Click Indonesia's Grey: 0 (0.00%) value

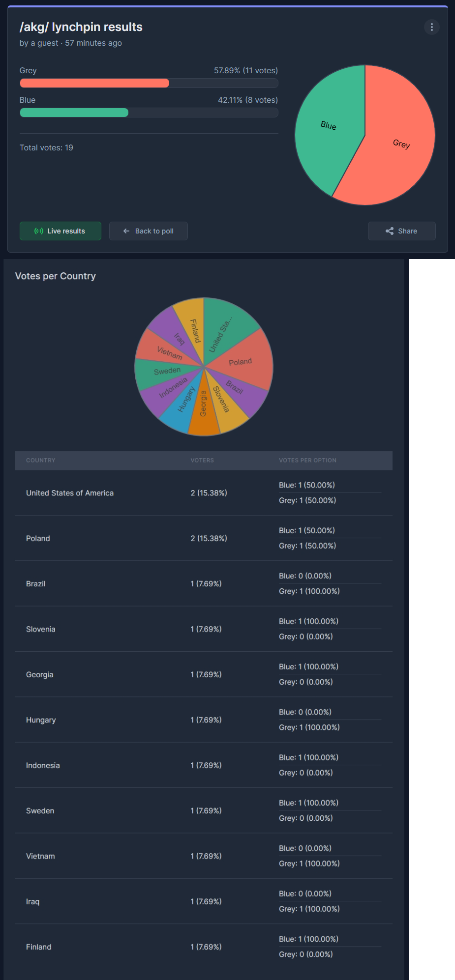click(x=306, y=773)
